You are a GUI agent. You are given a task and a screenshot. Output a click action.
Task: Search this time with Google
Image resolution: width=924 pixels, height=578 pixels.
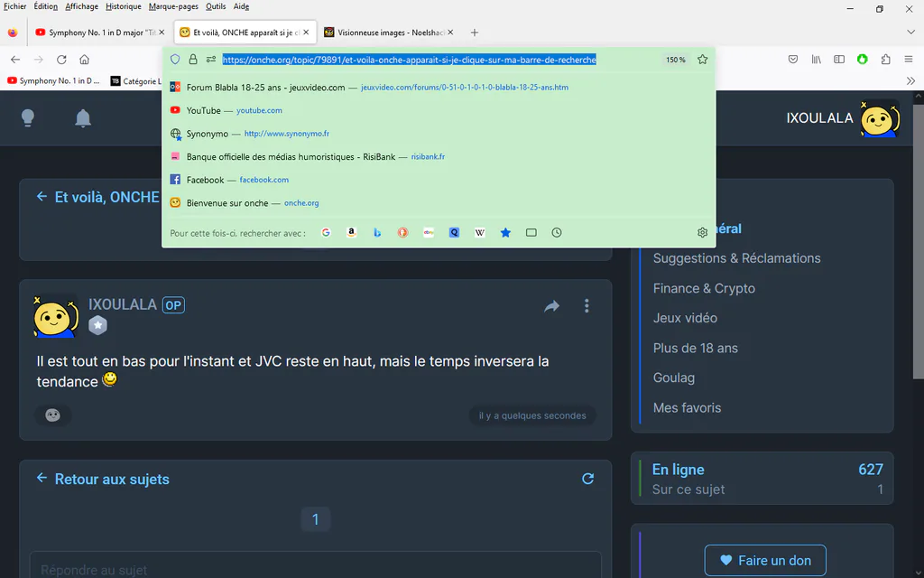(x=326, y=232)
